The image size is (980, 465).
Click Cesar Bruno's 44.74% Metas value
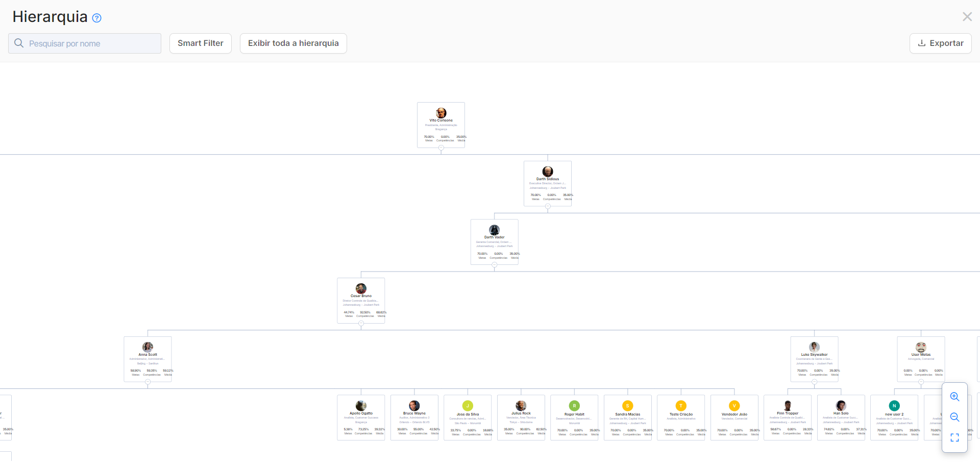coord(349,312)
